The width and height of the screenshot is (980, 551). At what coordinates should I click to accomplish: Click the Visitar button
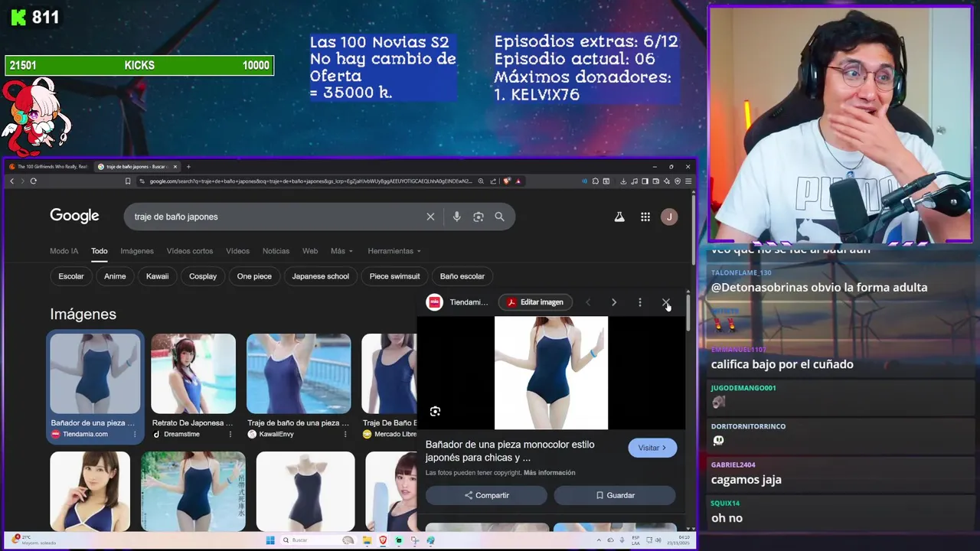pyautogui.click(x=652, y=448)
